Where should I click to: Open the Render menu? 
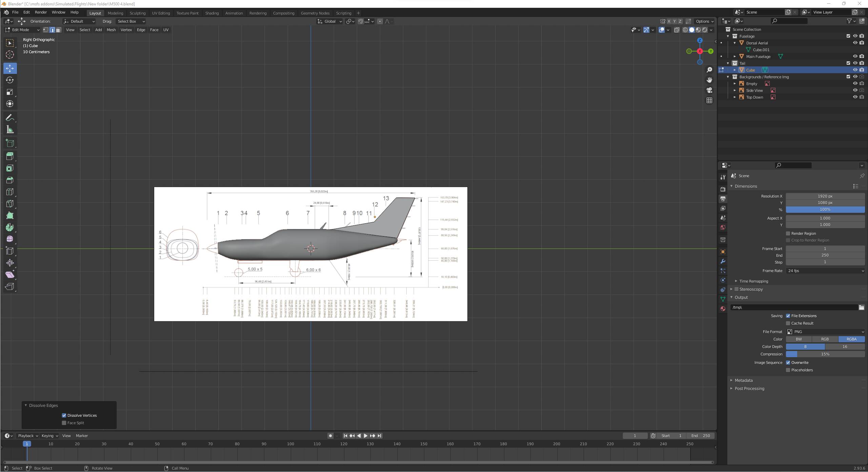tap(41, 12)
